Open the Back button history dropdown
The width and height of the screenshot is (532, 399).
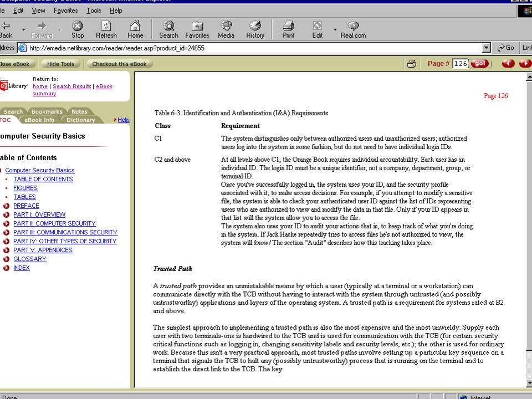23,29
